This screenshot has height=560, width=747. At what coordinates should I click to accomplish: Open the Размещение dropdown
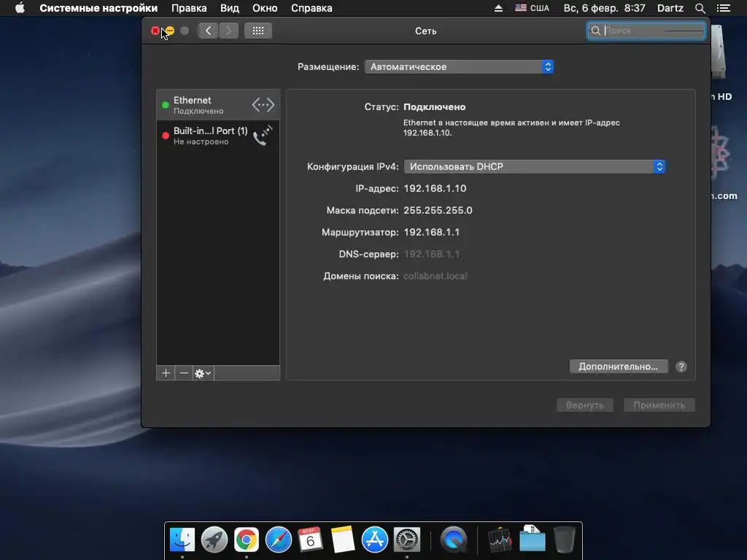pos(460,66)
